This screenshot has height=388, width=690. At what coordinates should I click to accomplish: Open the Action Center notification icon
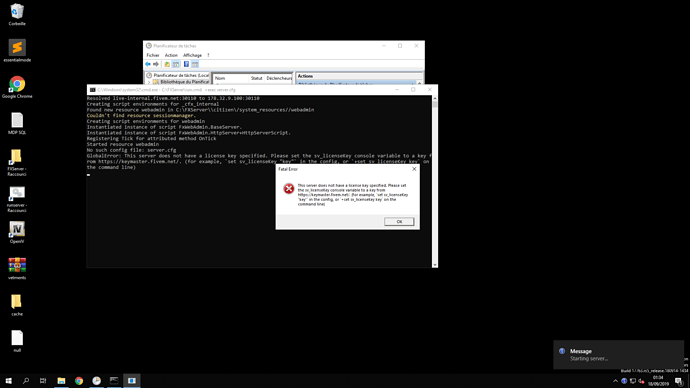[679, 381]
